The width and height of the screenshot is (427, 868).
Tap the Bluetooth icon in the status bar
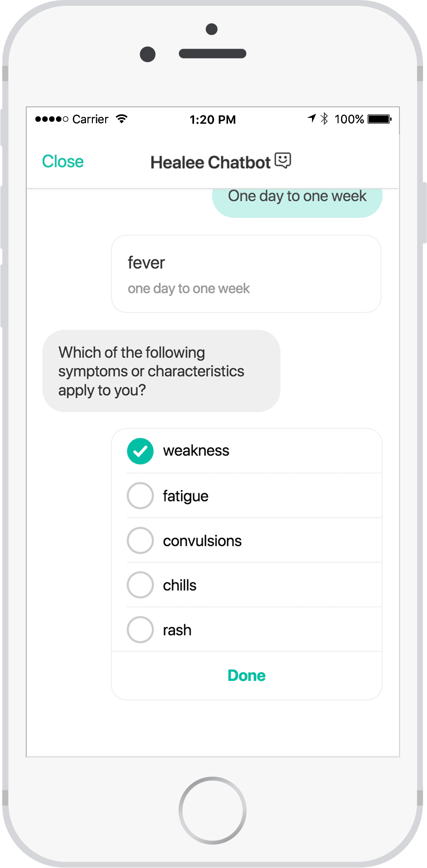click(324, 119)
